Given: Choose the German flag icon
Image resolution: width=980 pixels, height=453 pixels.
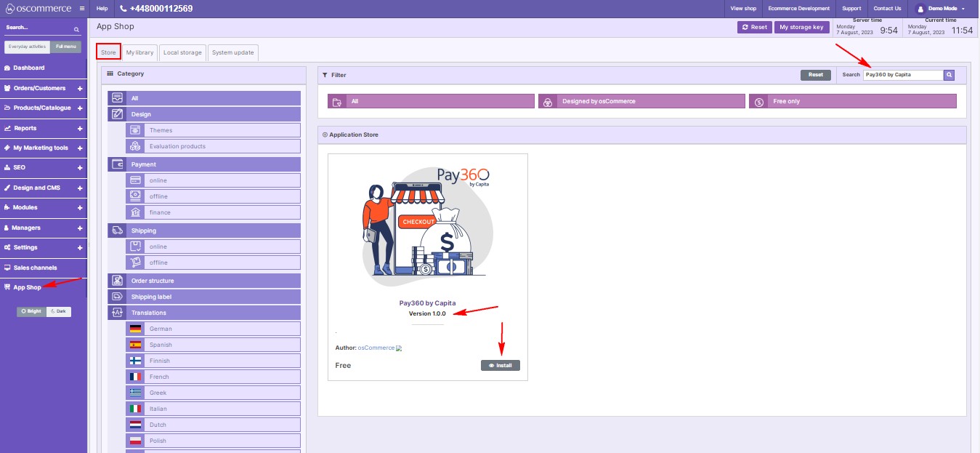Looking at the screenshot, I should pos(135,329).
